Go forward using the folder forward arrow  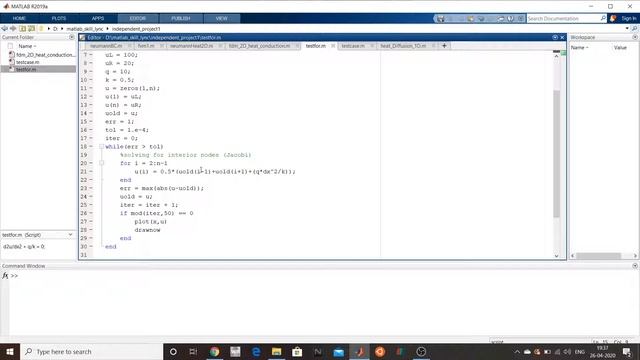(13, 29)
